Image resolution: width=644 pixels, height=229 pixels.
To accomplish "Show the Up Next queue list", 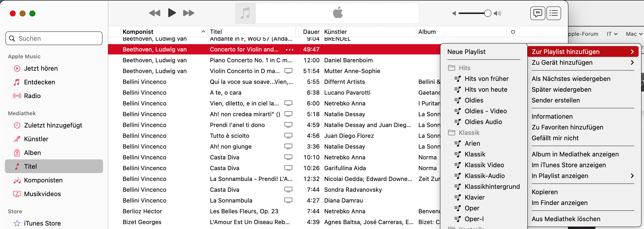I will pyautogui.click(x=554, y=13).
